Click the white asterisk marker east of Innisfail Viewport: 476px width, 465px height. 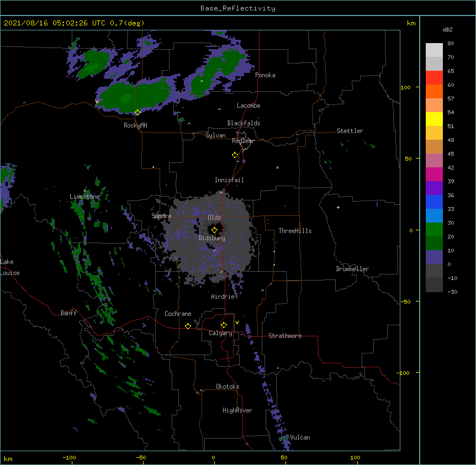click(x=277, y=167)
